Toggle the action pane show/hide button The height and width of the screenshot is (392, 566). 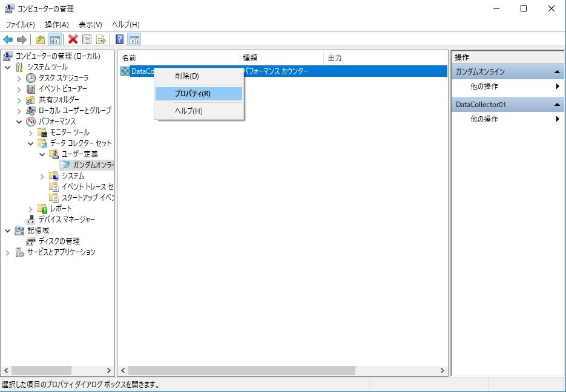coord(134,40)
